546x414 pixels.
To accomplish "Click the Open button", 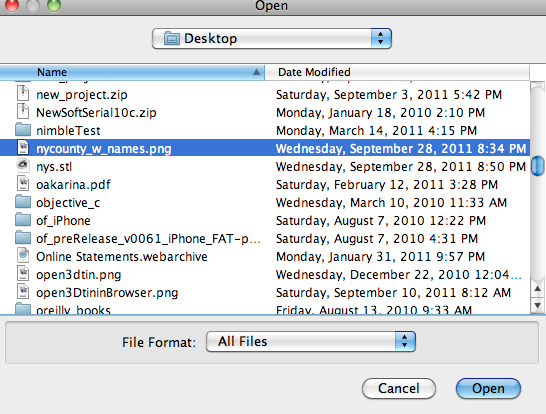I will [x=488, y=388].
